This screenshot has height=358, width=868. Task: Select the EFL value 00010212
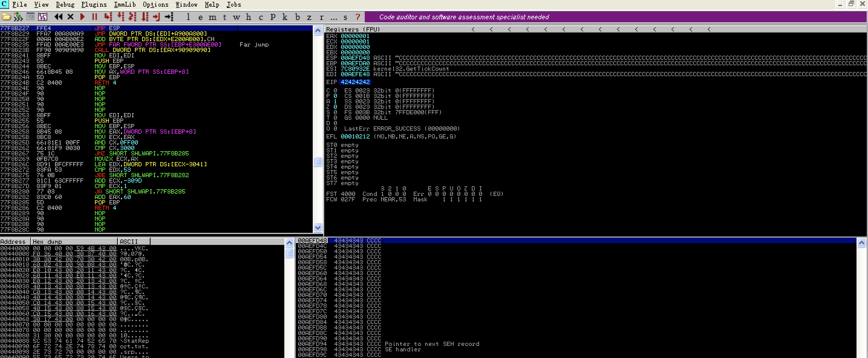[x=355, y=136]
